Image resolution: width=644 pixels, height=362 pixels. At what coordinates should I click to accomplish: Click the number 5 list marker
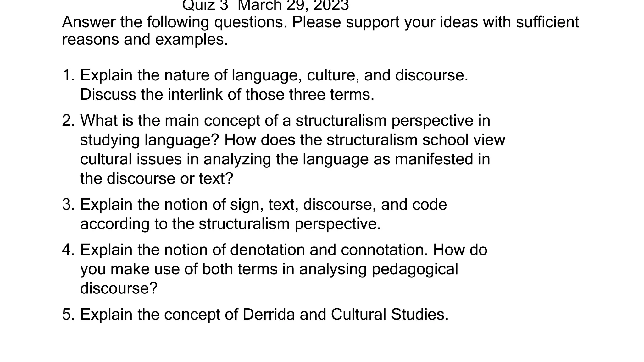pos(69,315)
